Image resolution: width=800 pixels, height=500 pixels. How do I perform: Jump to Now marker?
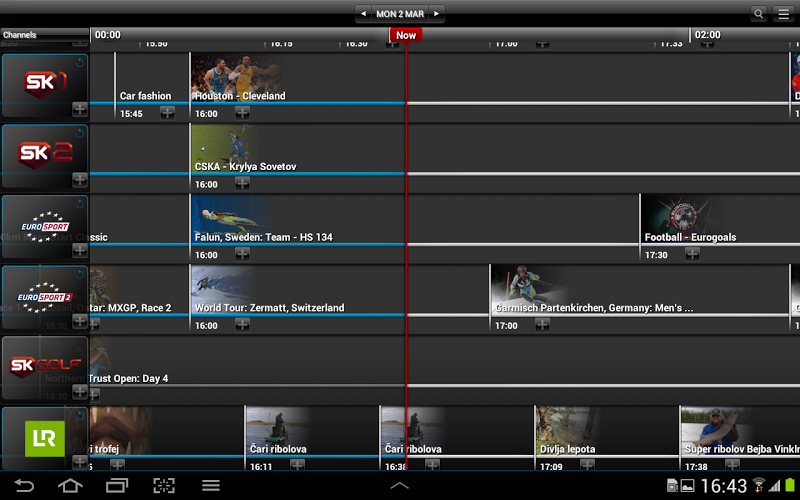406,35
